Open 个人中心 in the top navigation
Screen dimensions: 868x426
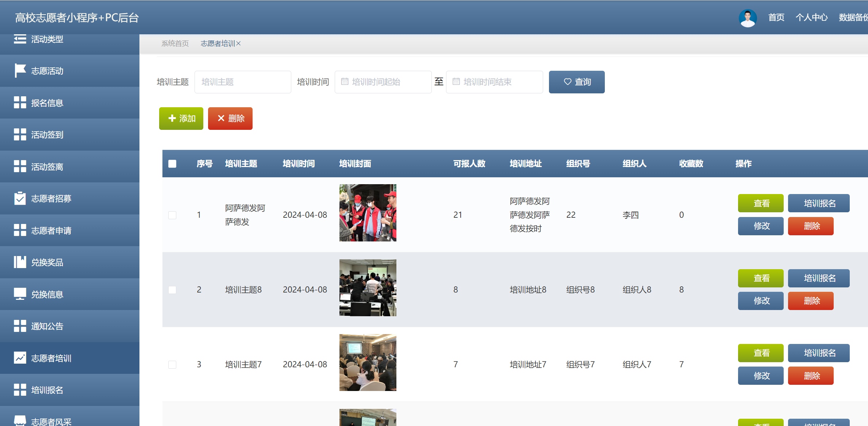(x=812, y=18)
